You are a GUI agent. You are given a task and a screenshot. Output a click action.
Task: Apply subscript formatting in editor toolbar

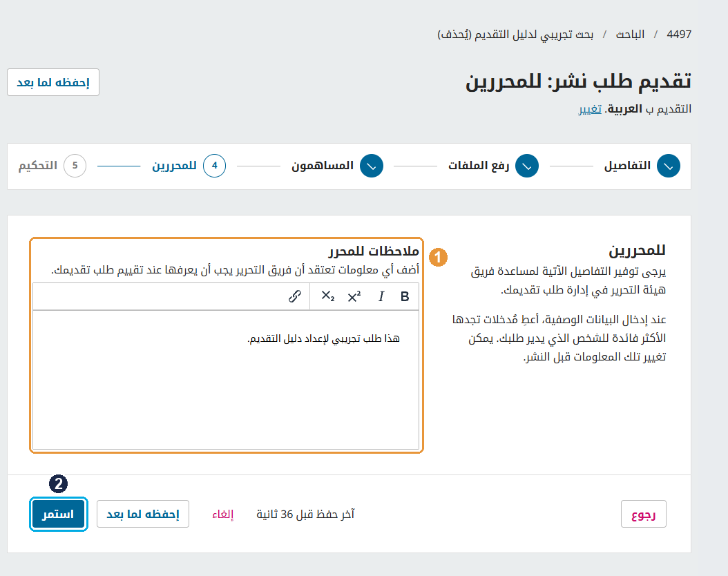click(328, 296)
